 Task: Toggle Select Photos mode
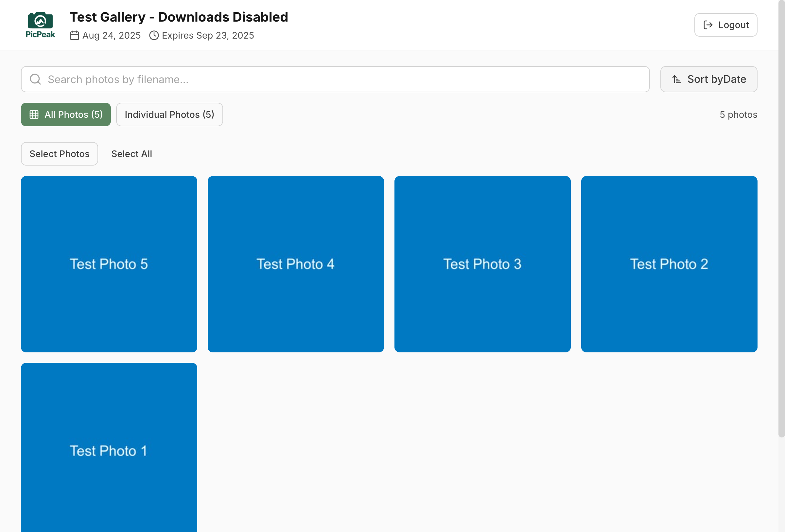tap(60, 154)
